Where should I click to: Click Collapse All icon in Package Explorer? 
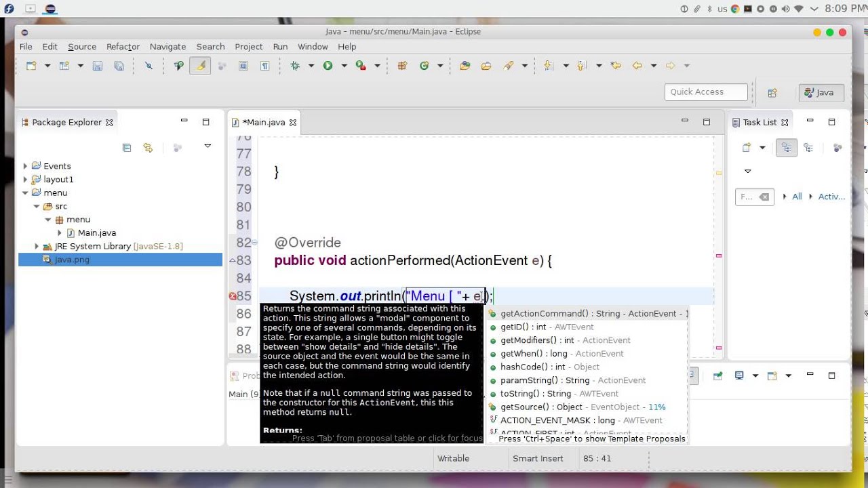coord(127,147)
